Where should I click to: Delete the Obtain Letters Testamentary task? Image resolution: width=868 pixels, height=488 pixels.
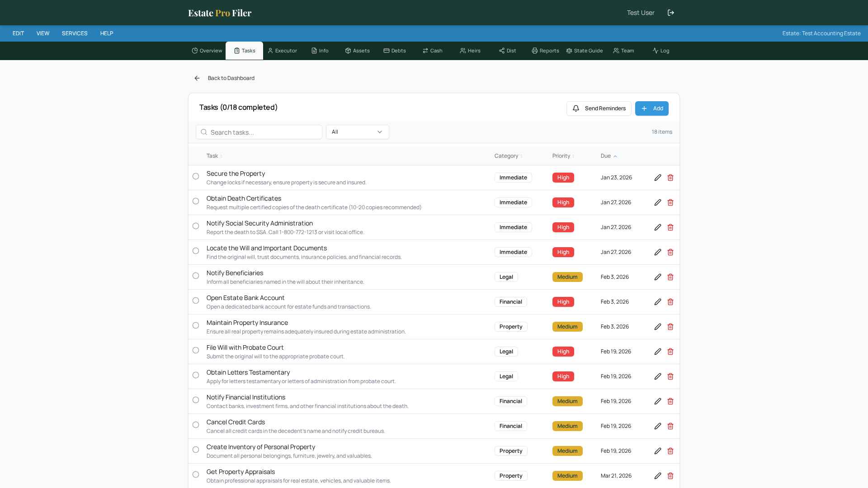[x=670, y=376]
